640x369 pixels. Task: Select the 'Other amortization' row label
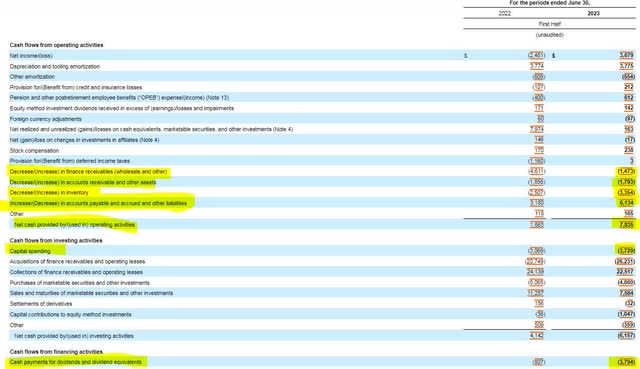[32, 77]
